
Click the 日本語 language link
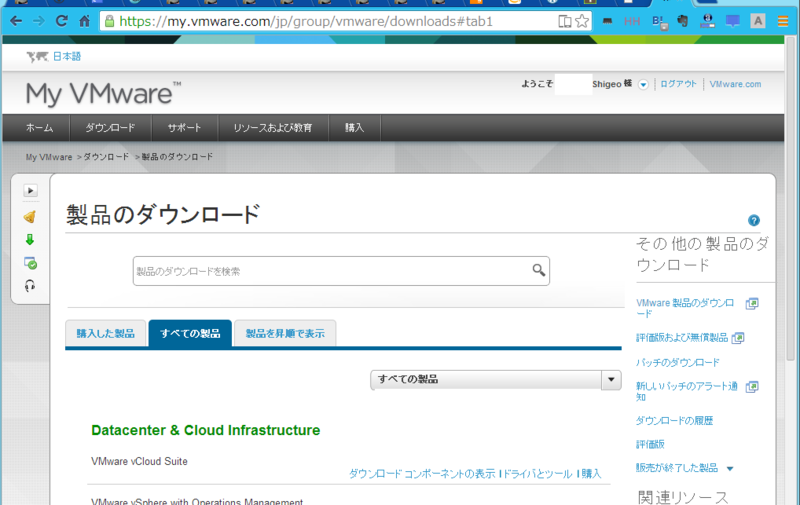point(67,57)
